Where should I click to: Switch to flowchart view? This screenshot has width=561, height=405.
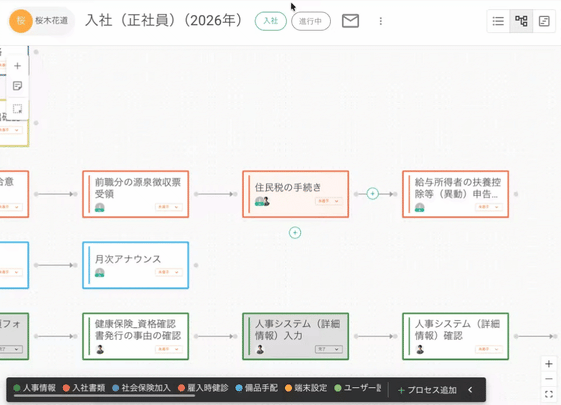tap(521, 21)
